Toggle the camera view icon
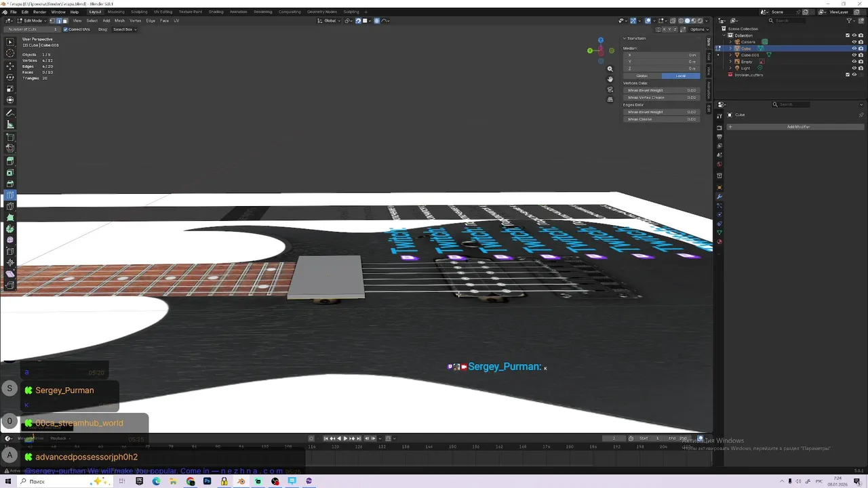 tap(610, 89)
